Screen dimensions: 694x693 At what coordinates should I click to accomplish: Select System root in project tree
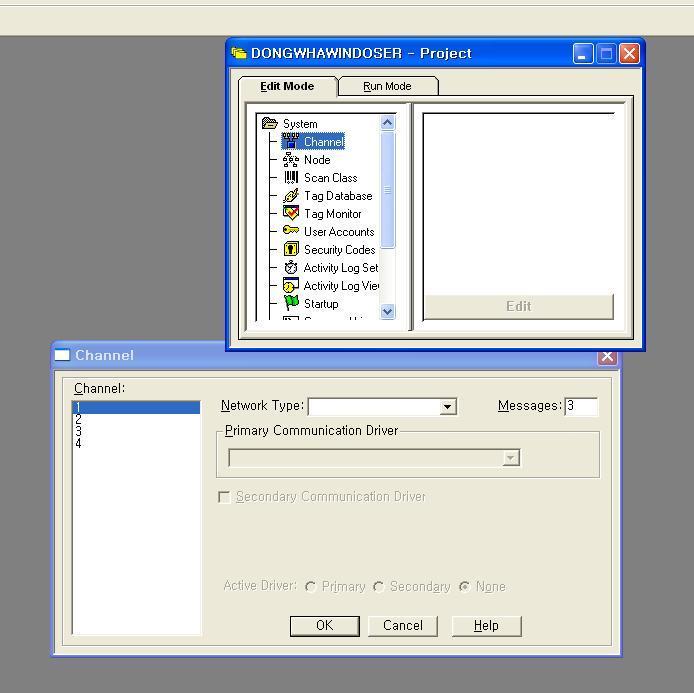tap(300, 123)
